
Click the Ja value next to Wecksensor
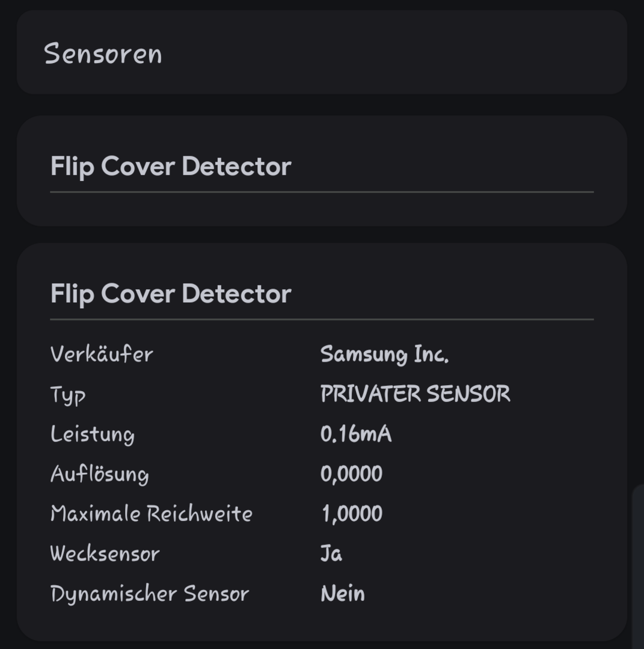(x=331, y=553)
